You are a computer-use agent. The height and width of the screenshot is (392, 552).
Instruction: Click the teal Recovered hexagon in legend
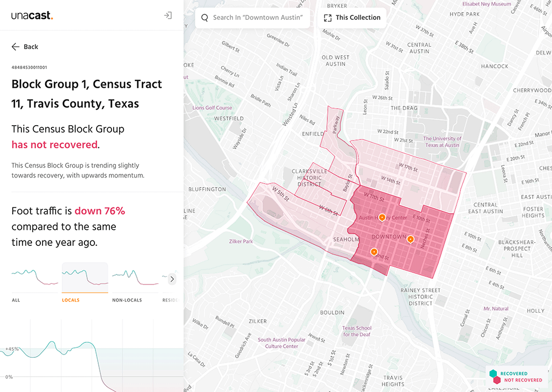(493, 373)
